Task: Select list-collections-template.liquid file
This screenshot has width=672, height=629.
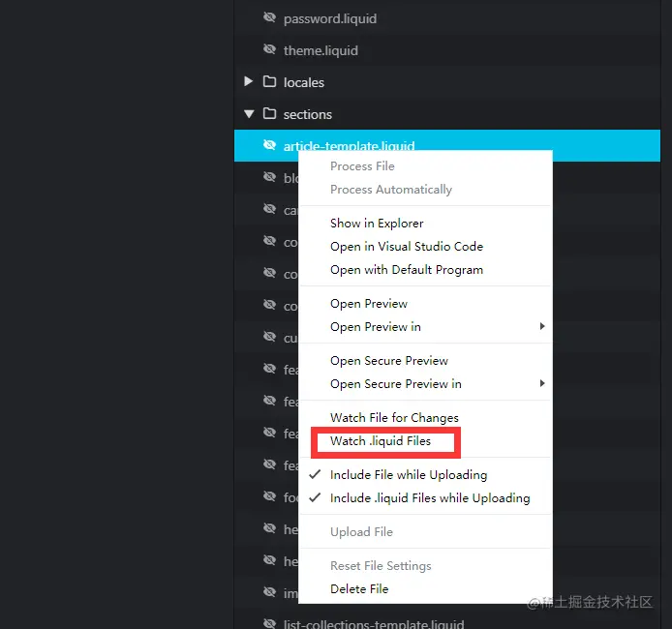Action: point(374,624)
